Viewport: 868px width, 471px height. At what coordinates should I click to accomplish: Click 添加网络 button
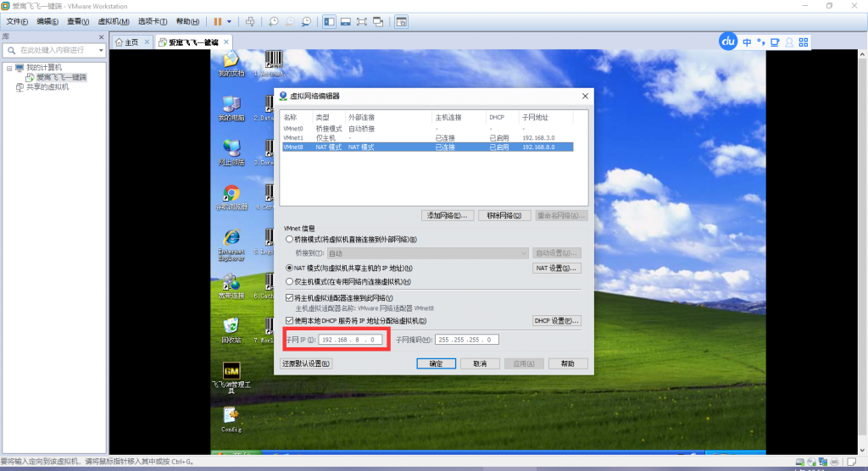coord(447,215)
